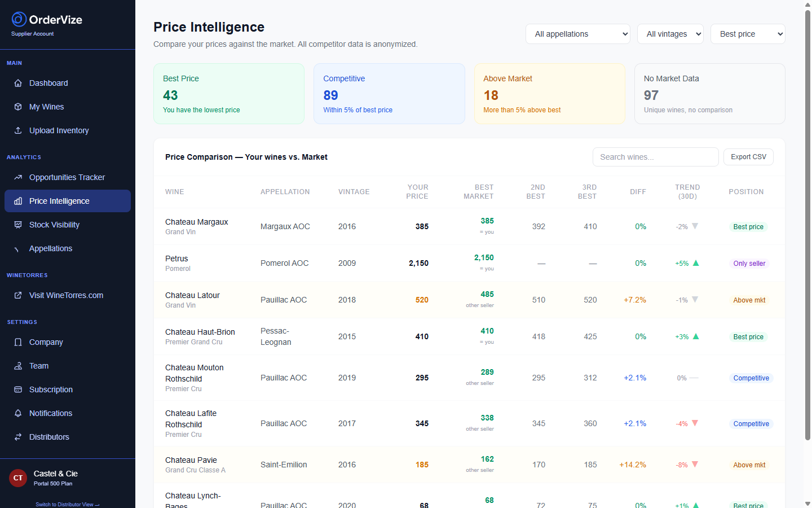Click the No Market Data summary card
This screenshot has height=508, width=812.
coord(710,94)
